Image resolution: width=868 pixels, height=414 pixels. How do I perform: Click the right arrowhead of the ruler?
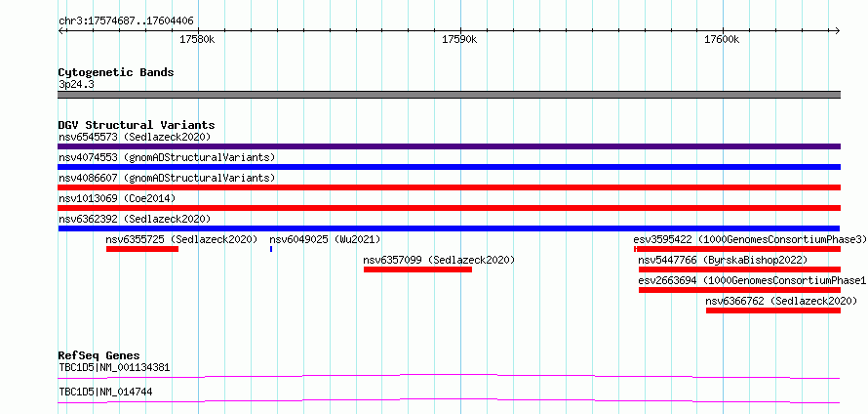click(x=838, y=30)
